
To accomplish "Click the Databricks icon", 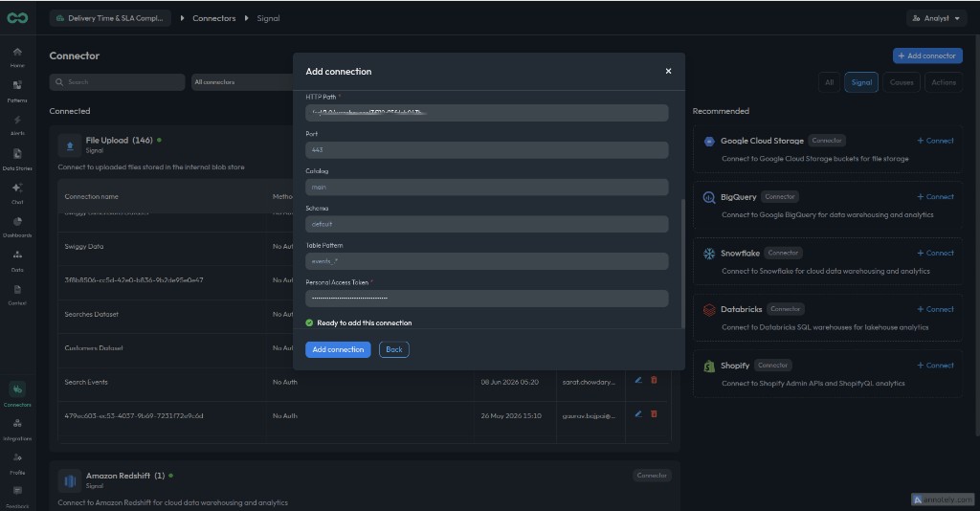I will [x=709, y=310].
